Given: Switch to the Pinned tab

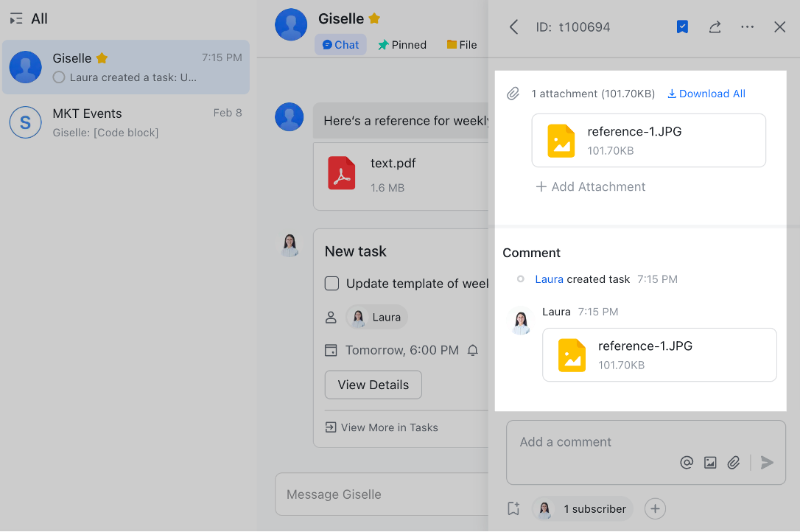Looking at the screenshot, I should pos(402,45).
